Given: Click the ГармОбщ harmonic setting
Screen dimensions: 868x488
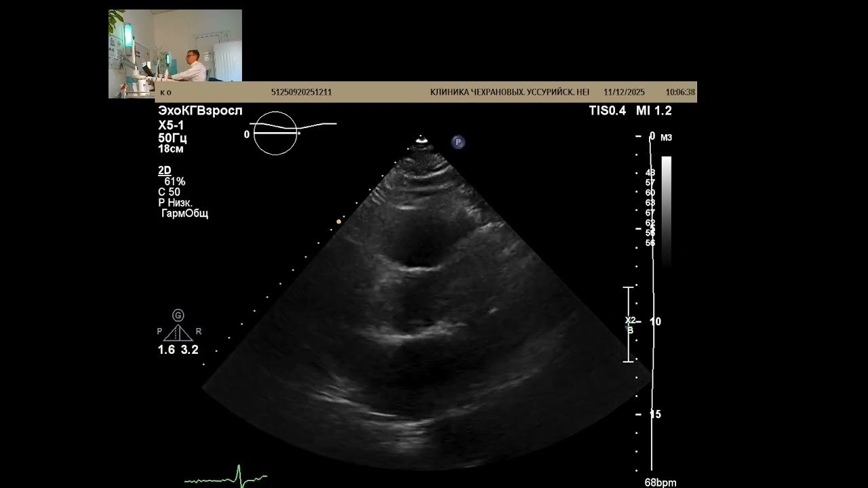Looking at the screenshot, I should (184, 213).
